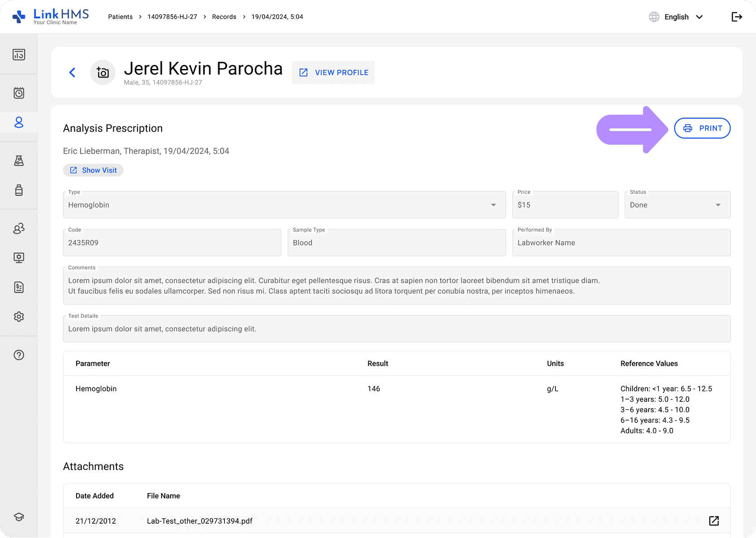This screenshot has height=538, width=756.
Task: Open the appointments calendar sidebar icon
Action: point(19,93)
